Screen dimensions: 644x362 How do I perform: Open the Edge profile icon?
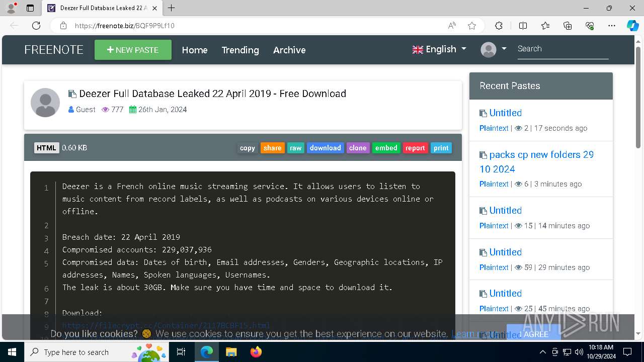tap(11, 8)
